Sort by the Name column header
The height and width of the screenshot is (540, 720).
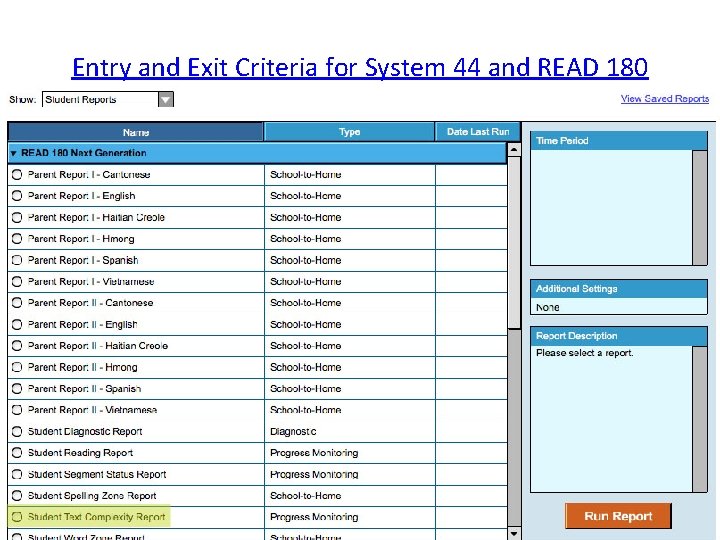click(136, 132)
